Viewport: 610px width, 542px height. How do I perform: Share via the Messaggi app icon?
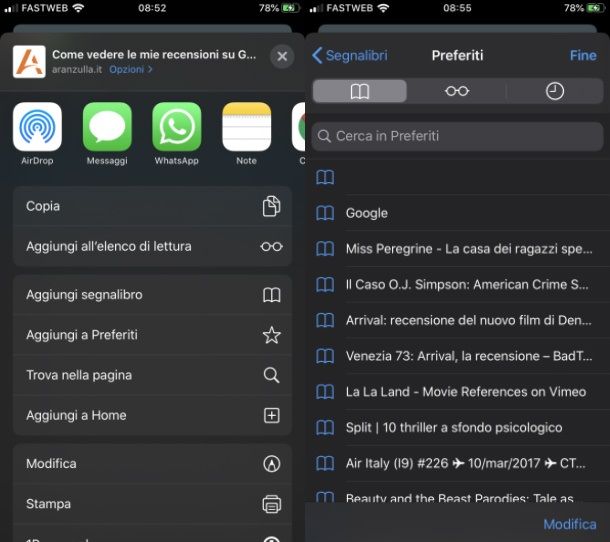(x=107, y=126)
